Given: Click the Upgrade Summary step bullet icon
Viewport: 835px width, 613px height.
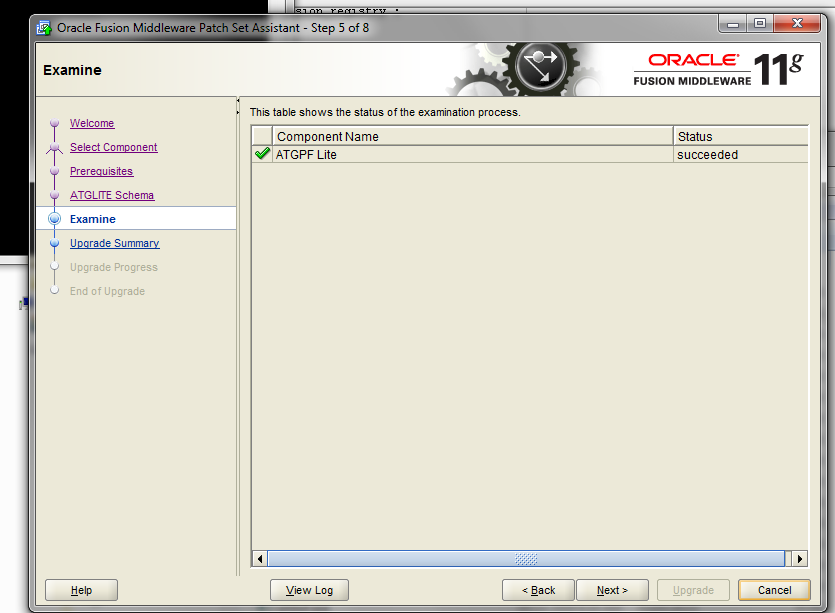Looking at the screenshot, I should [x=54, y=243].
